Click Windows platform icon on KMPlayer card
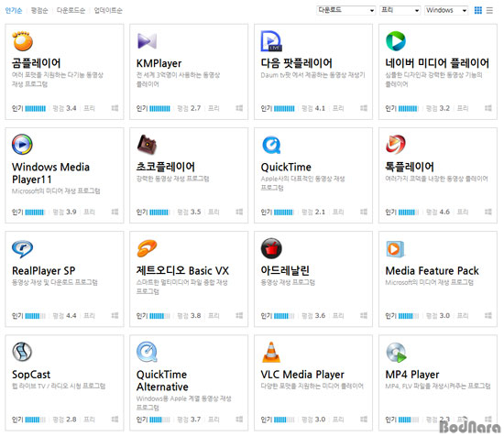 (x=239, y=108)
